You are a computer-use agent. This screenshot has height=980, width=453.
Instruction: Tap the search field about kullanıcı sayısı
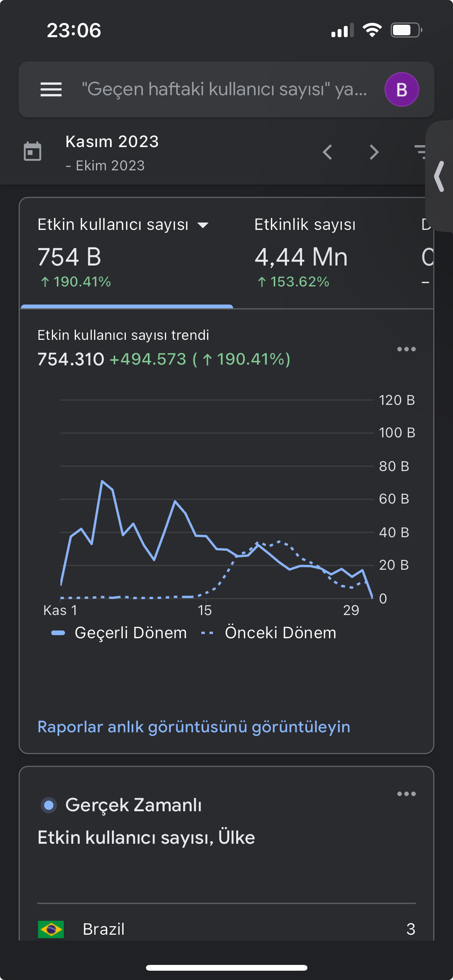click(x=225, y=89)
